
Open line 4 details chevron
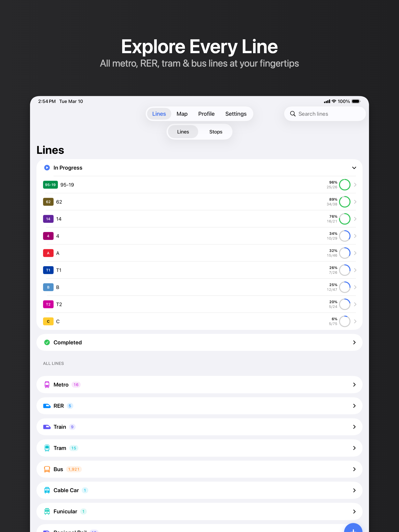coord(355,236)
